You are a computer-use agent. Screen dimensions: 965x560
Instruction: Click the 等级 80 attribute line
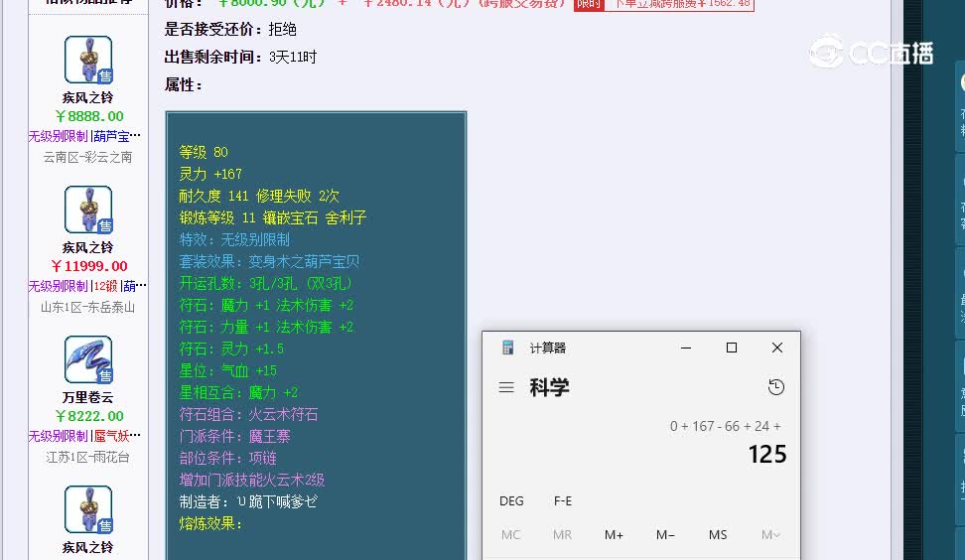click(x=204, y=152)
